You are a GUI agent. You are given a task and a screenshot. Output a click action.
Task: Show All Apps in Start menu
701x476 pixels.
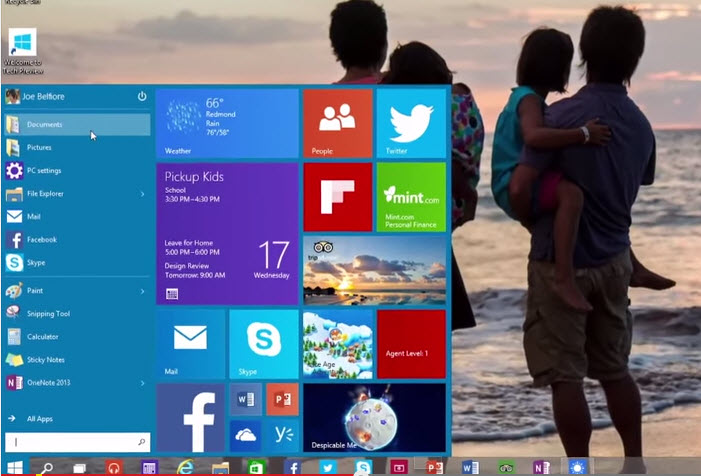pos(41,419)
